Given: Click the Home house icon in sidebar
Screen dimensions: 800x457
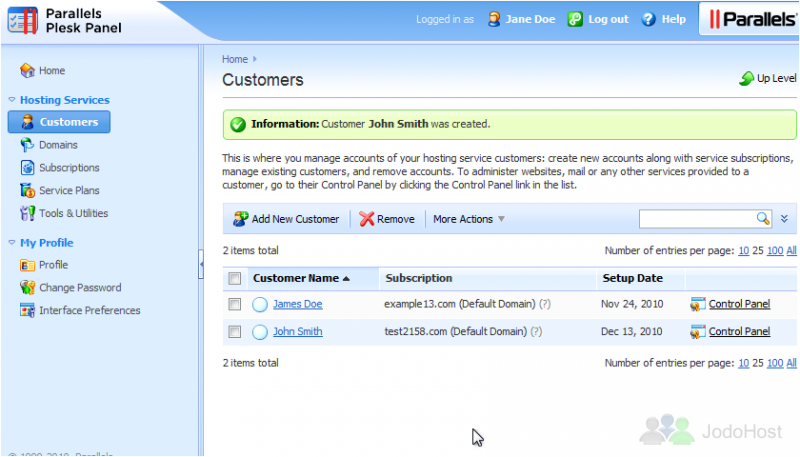Looking at the screenshot, I should click(x=27, y=70).
